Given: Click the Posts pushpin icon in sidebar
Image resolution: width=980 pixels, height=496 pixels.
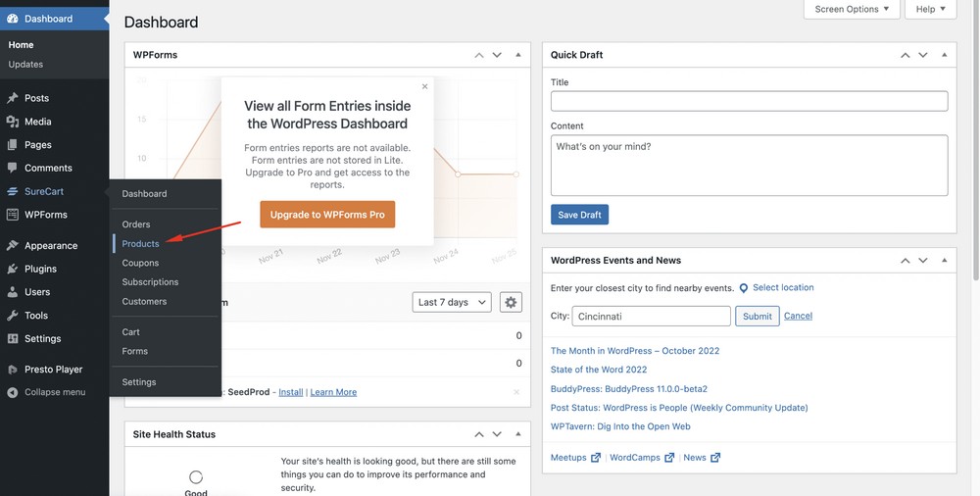Looking at the screenshot, I should 12,98.
